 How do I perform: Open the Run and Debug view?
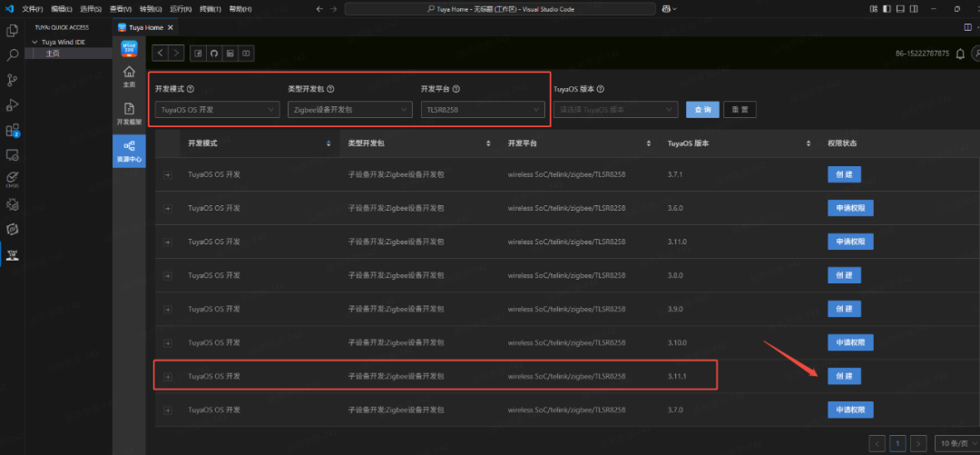tap(11, 104)
